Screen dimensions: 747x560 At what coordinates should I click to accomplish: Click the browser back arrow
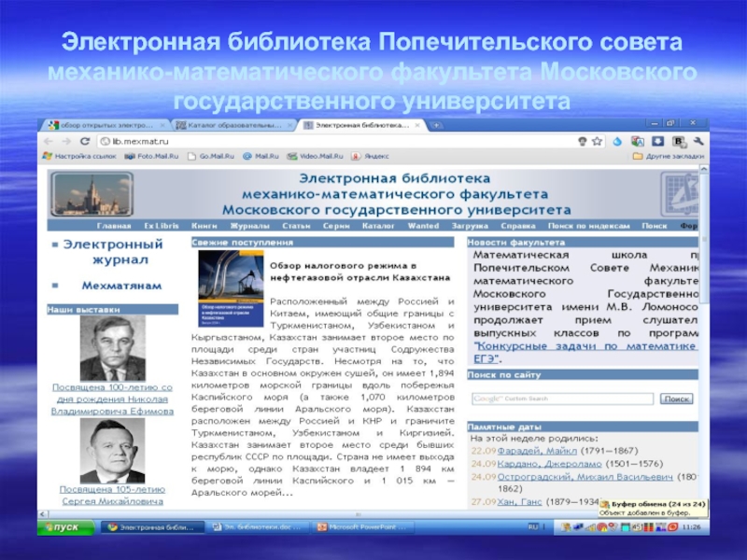pyautogui.click(x=49, y=141)
